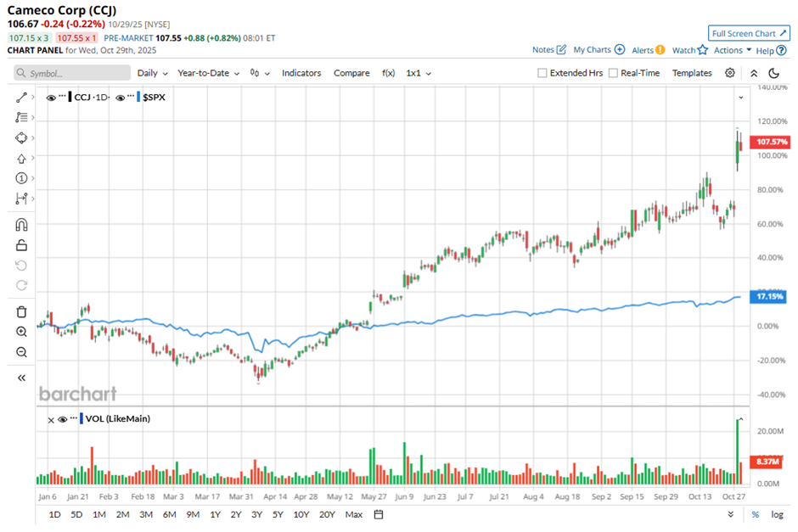
Task: Open the Daily frequency dropdown
Action: (152, 73)
